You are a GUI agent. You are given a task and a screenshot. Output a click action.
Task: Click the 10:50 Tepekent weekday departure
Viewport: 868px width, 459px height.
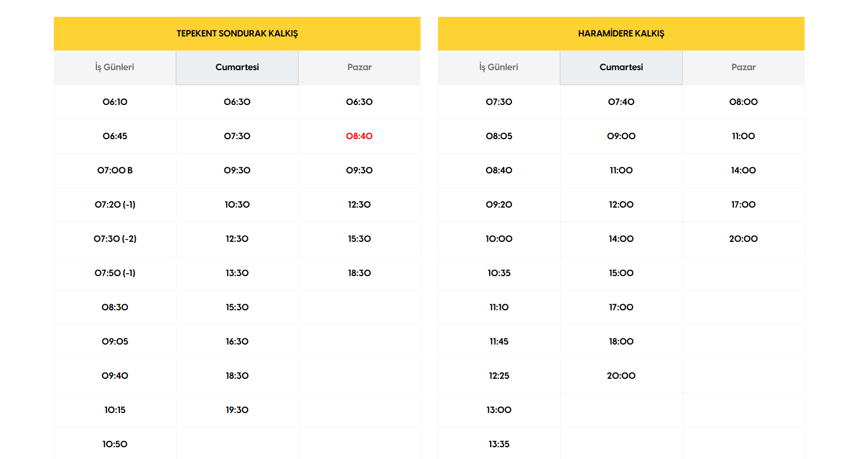pyautogui.click(x=115, y=444)
